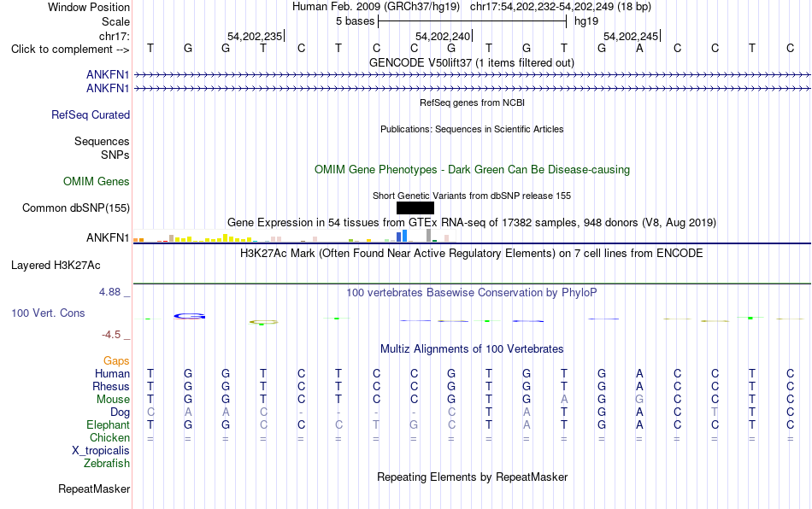Click the grey G in the Mouse alignment row
The image size is (812, 509).
tap(639, 400)
